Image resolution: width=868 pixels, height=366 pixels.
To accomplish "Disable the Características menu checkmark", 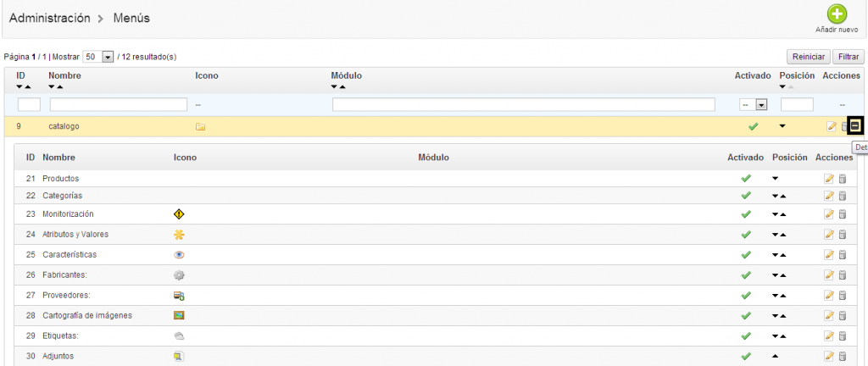I will pos(746,255).
